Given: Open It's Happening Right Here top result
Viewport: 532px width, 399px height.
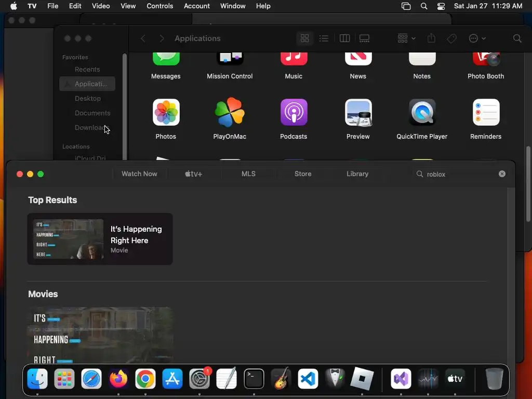Looking at the screenshot, I should [100, 239].
